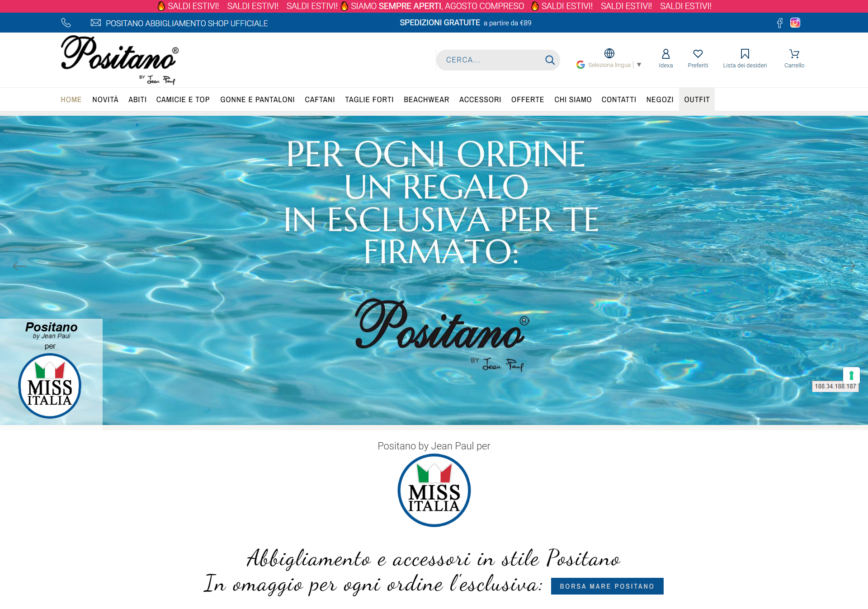Open GONNE E PANTALONI menu
The height and width of the screenshot is (609, 868).
257,99
